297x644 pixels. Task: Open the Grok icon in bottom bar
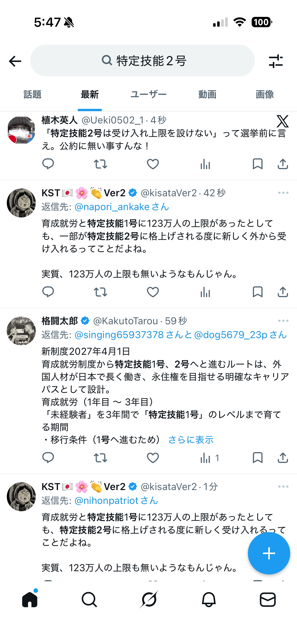coord(149,599)
